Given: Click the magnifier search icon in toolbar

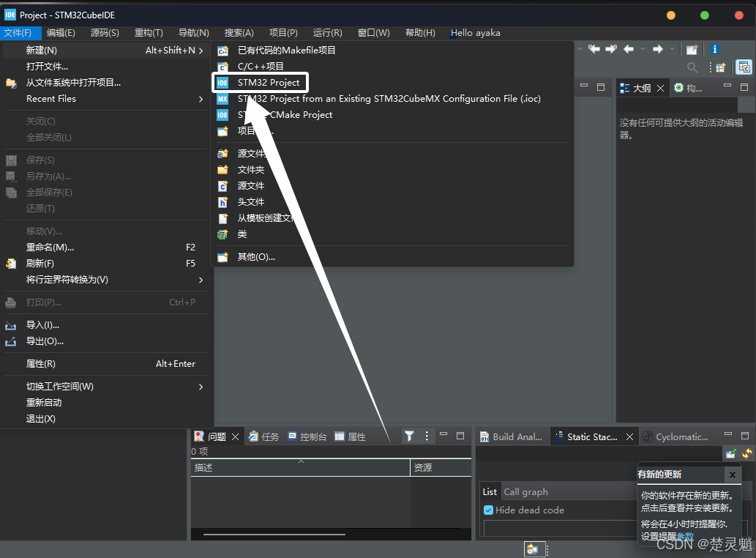Looking at the screenshot, I should click(x=692, y=67).
